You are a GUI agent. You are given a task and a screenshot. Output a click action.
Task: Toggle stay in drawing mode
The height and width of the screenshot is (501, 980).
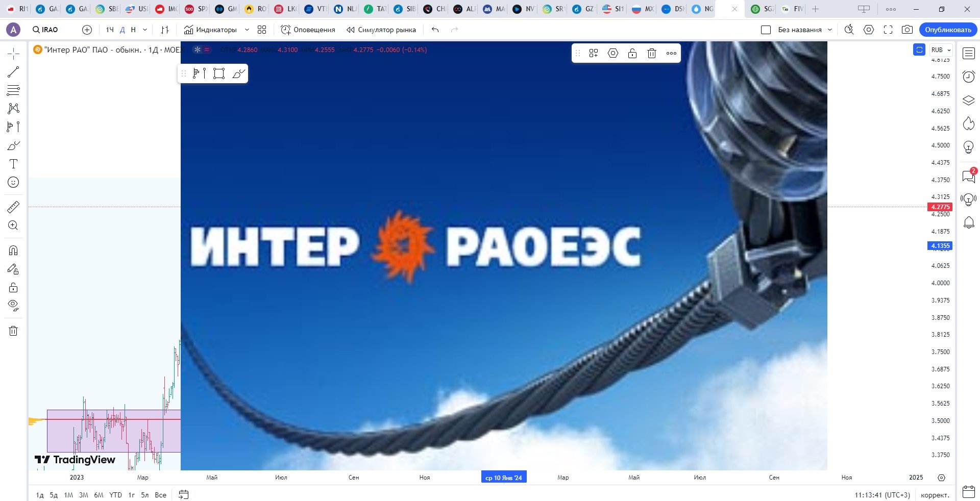click(13, 269)
